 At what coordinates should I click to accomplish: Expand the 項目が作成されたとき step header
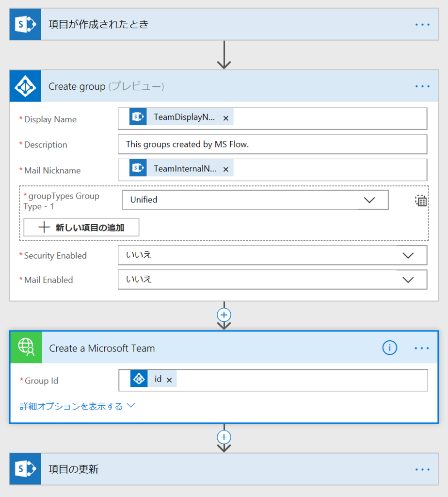(x=224, y=24)
